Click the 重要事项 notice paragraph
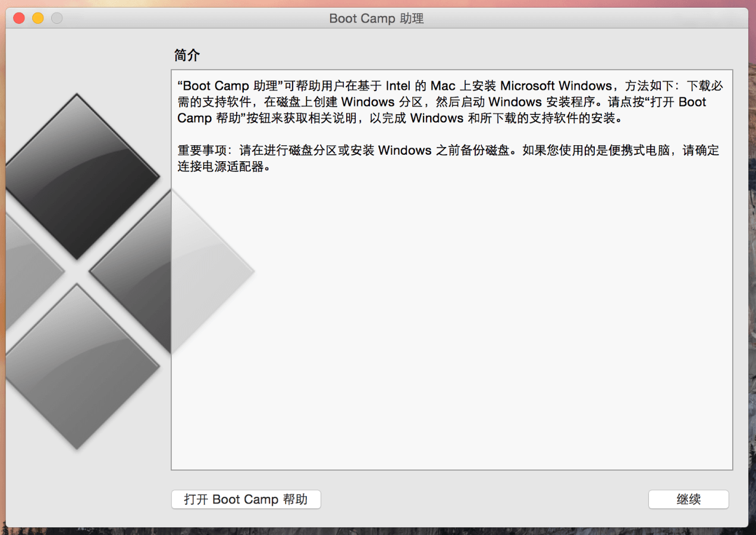Image resolution: width=756 pixels, height=535 pixels. coord(416,158)
